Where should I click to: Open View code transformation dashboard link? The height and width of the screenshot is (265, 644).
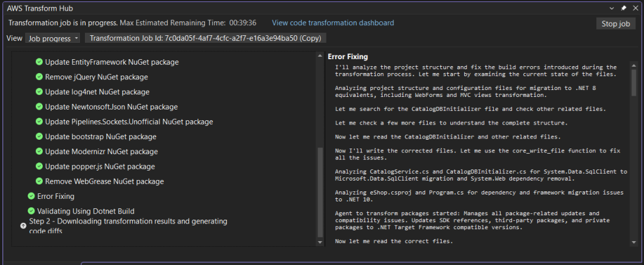point(333,23)
